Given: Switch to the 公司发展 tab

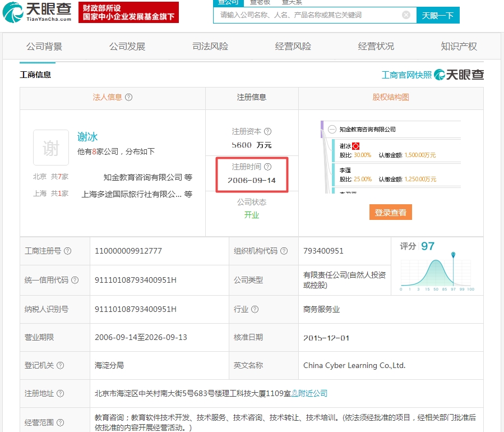Looking at the screenshot, I should (x=127, y=47).
